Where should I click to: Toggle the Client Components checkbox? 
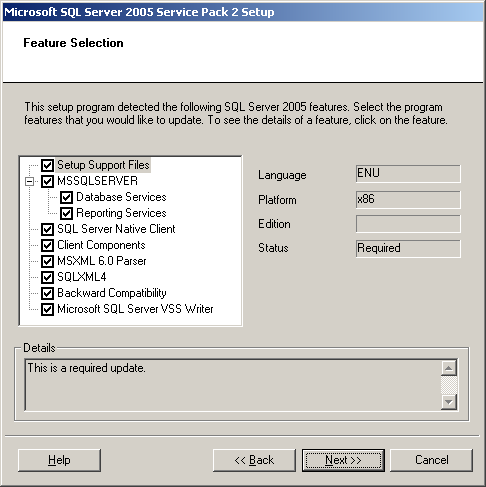coord(47,245)
